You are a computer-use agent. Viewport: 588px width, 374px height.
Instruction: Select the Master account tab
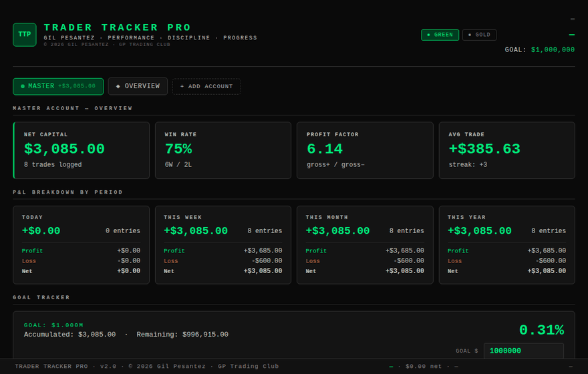tap(58, 86)
